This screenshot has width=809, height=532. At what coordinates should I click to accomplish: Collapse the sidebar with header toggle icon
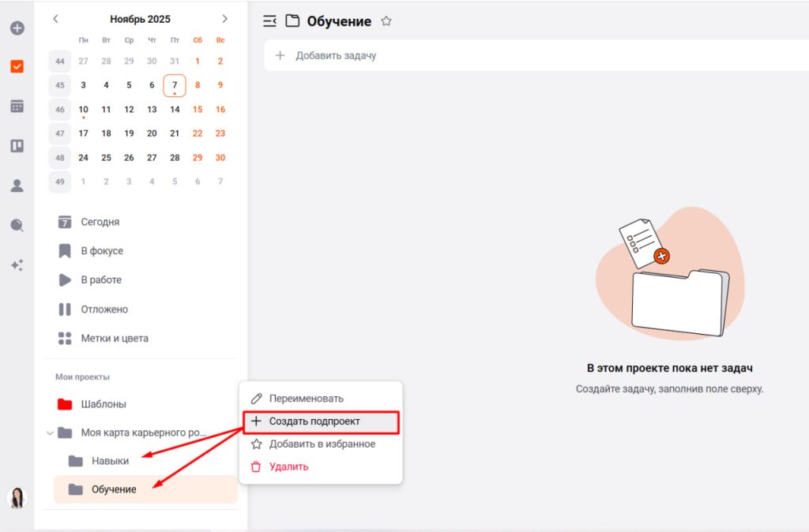(x=269, y=21)
